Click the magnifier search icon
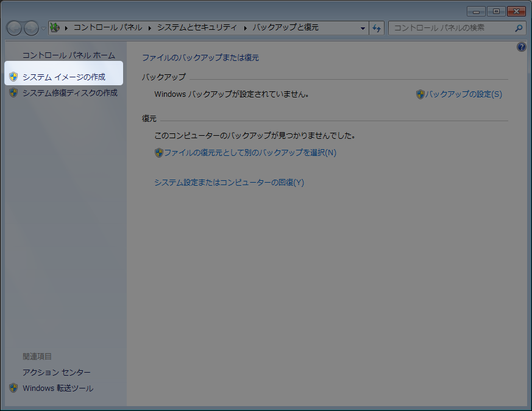532x411 pixels. (x=519, y=28)
